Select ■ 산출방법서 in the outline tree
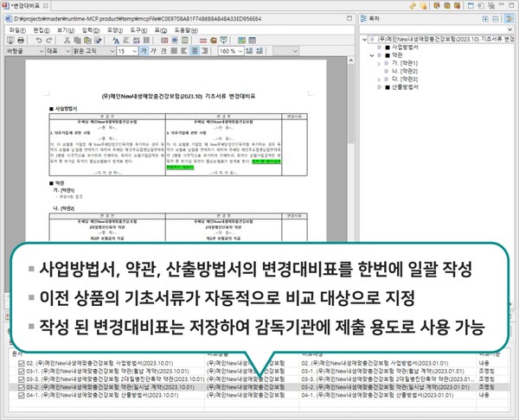 pyautogui.click(x=402, y=87)
